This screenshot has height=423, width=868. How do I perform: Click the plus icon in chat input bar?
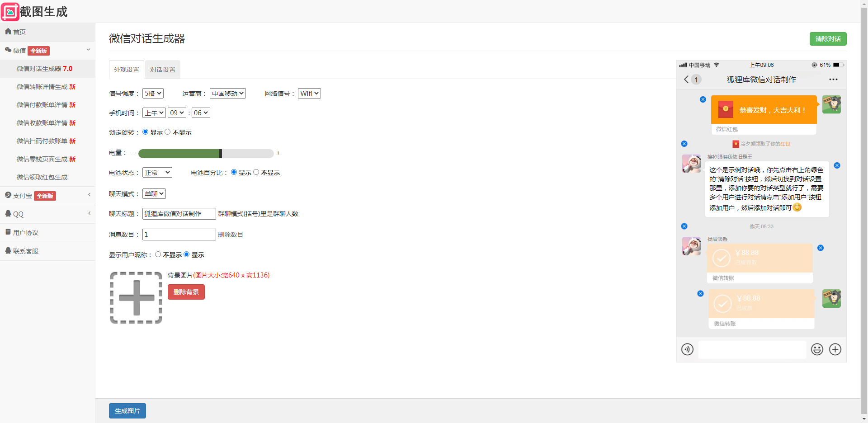tap(835, 349)
